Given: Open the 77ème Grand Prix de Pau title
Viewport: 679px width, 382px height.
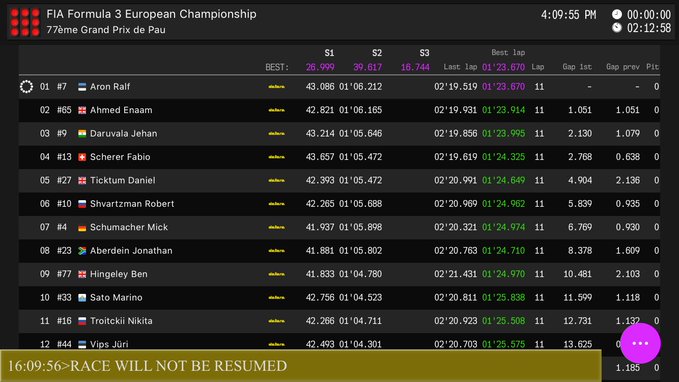Looking at the screenshot, I should pyautogui.click(x=106, y=30).
